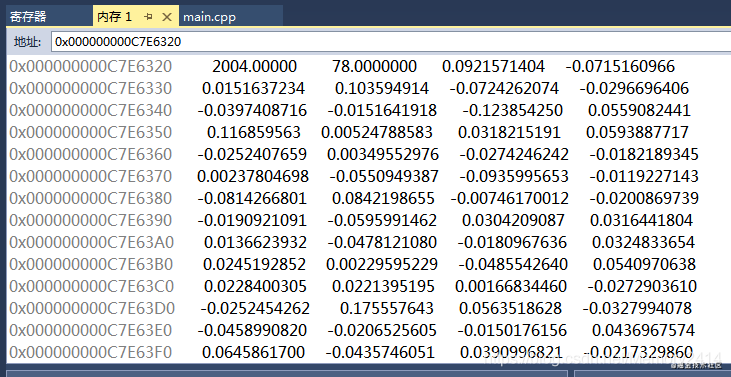This screenshot has width=731, height=377.
Task: Select address 0x000000000C7E6370 row
Action: coord(91,176)
